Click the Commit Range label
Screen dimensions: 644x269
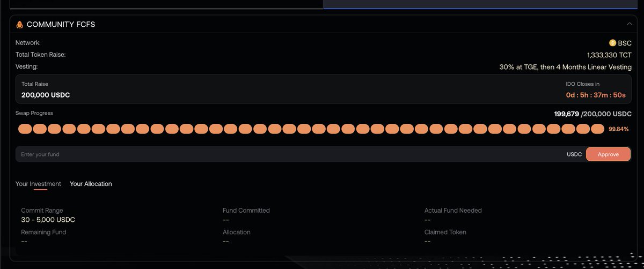(x=42, y=211)
